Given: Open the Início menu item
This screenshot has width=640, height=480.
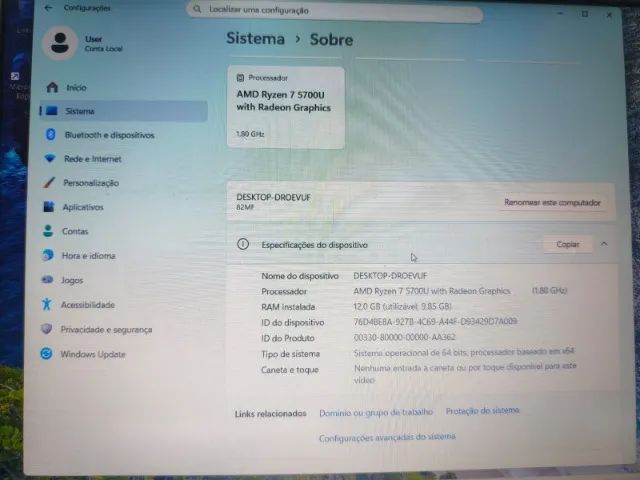Looking at the screenshot, I should pos(76,87).
